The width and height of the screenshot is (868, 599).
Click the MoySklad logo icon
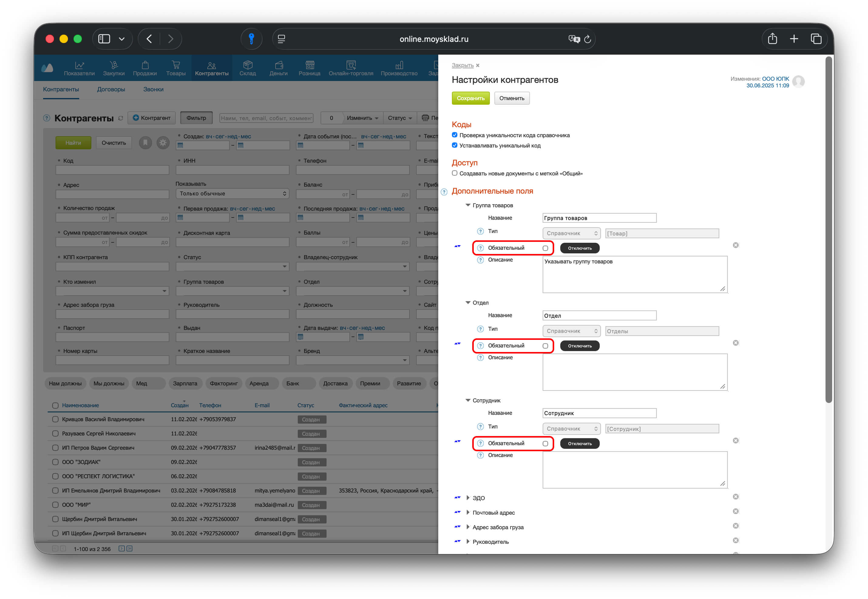pyautogui.click(x=47, y=68)
